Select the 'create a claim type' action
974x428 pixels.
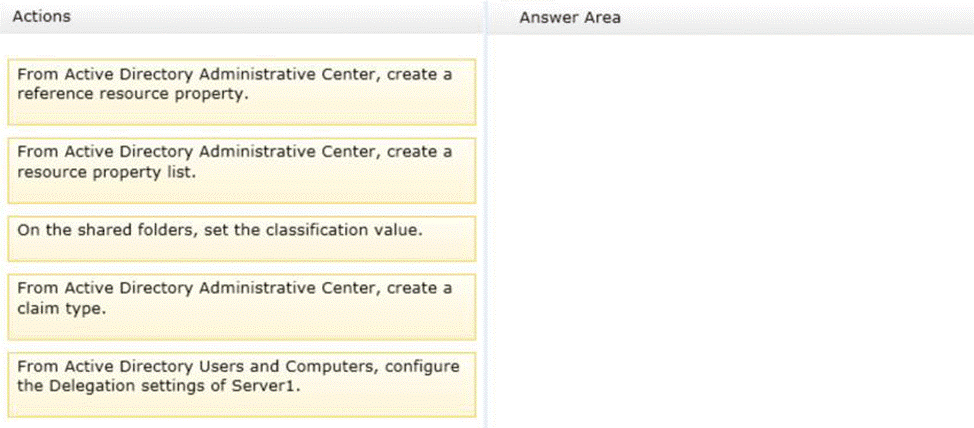(241, 305)
